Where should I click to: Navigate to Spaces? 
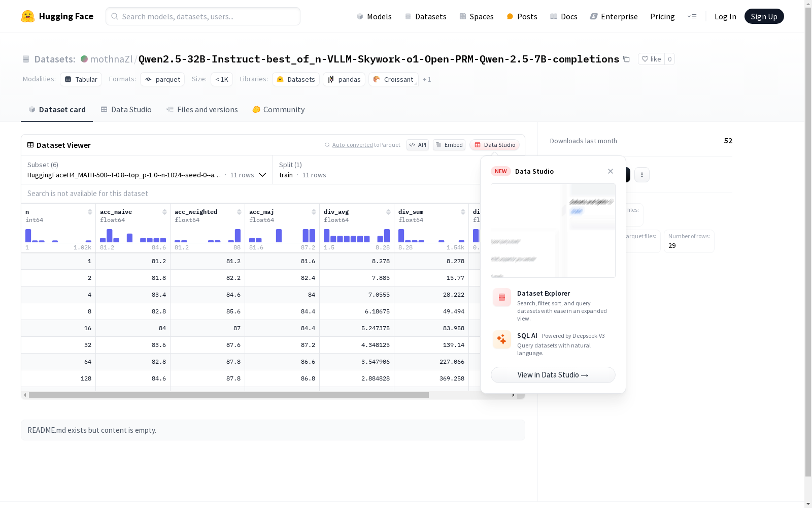click(x=477, y=16)
